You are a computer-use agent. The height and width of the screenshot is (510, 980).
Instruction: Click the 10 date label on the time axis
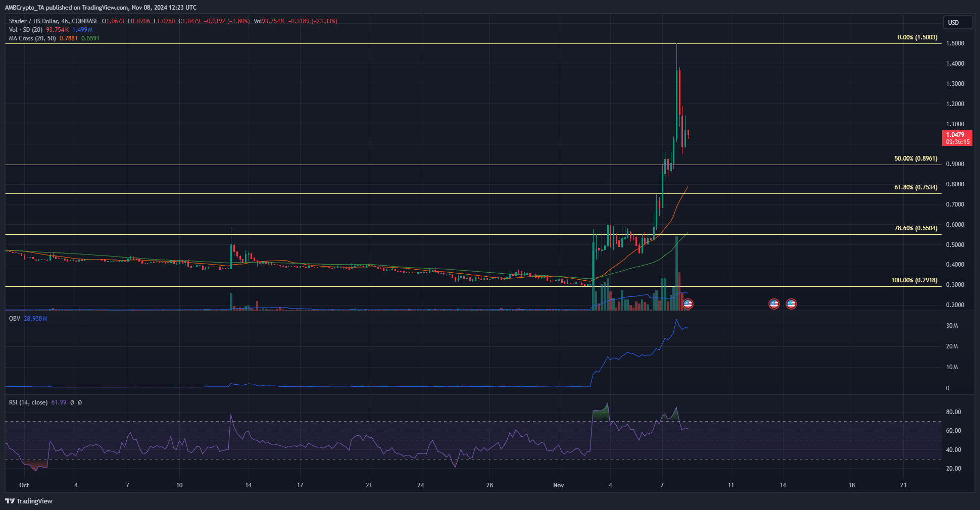tap(179, 485)
